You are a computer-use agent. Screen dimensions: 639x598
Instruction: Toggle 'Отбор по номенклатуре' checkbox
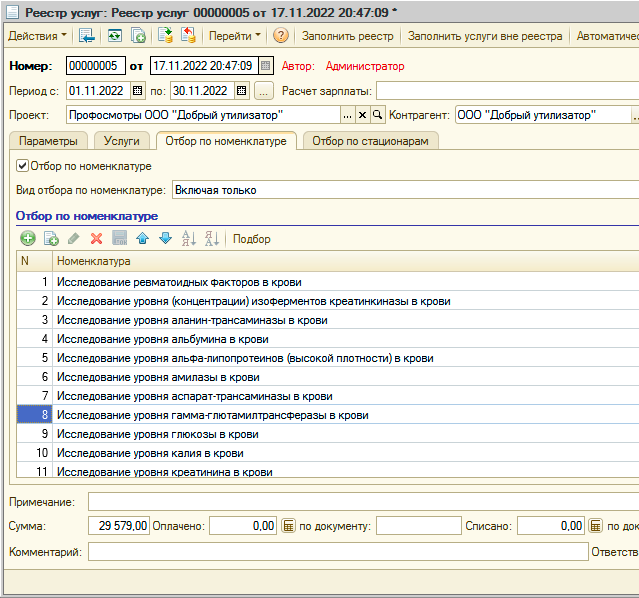click(23, 166)
